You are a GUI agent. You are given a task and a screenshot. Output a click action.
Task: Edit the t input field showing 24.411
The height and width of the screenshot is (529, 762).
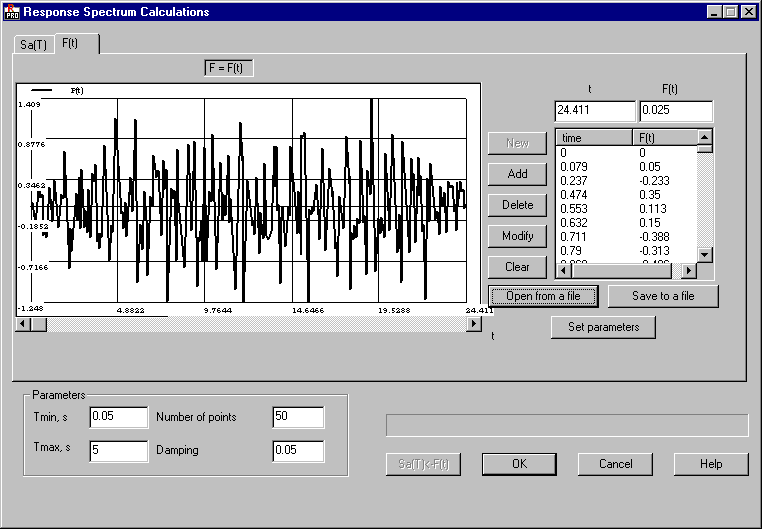coord(595,111)
